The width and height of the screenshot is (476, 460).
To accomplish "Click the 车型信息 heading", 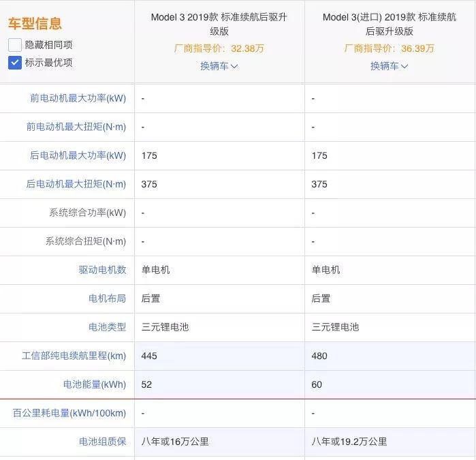I will pyautogui.click(x=35, y=23).
